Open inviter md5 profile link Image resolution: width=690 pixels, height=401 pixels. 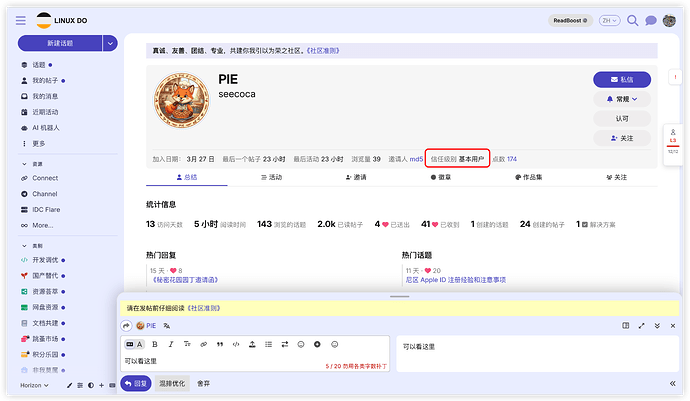coord(416,159)
